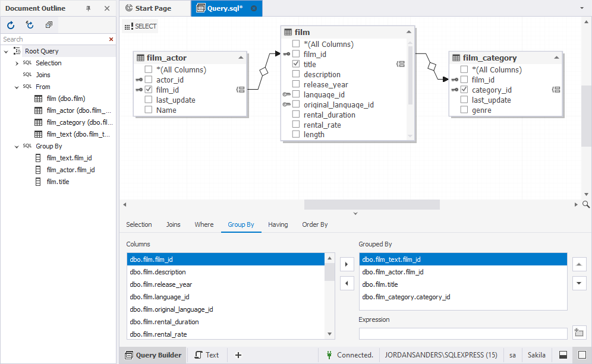
Task: Remove selected column from Grouped By
Action: click(347, 283)
